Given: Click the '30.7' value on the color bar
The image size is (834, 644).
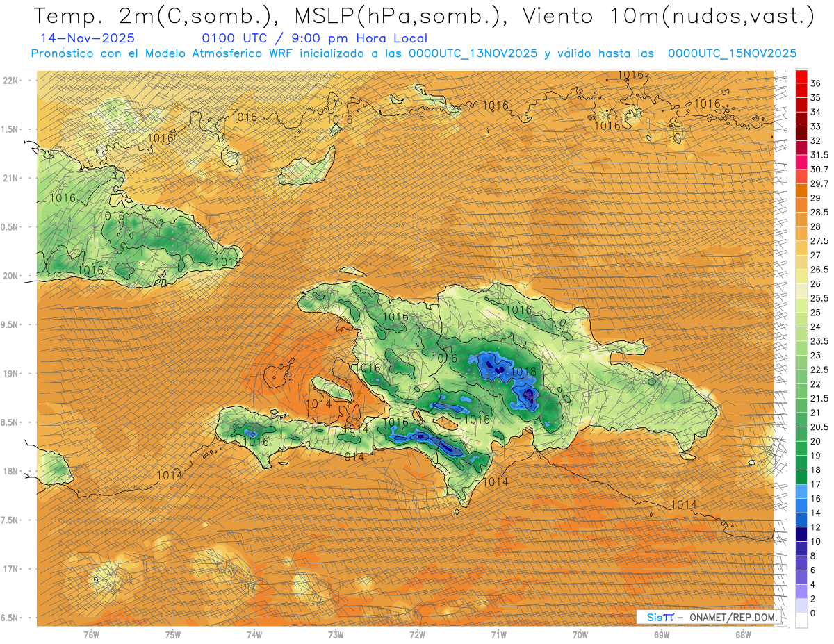Looking at the screenshot, I should coord(819,170).
